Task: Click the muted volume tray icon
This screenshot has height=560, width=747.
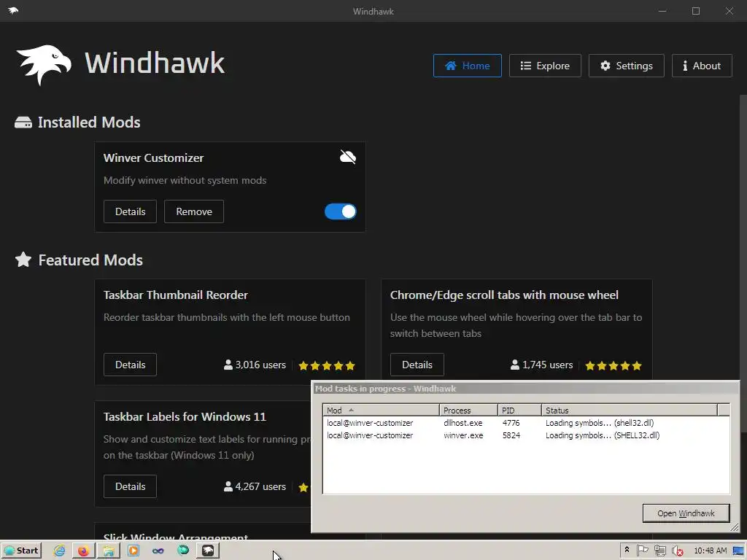Action: [677, 551]
